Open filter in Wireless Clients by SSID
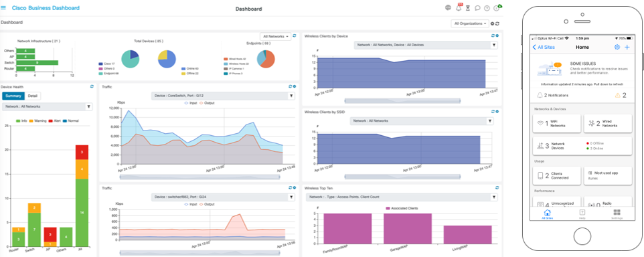Image resolution: width=644 pixels, height=257 pixels. tap(489, 120)
